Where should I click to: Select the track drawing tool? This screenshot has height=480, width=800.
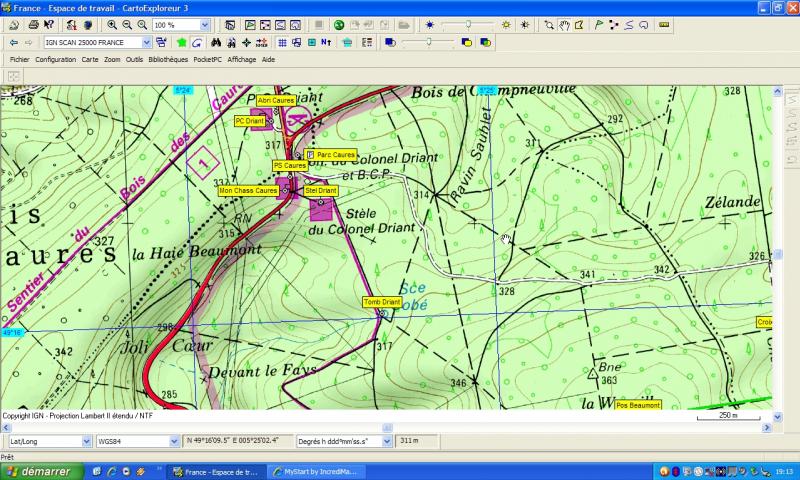point(629,24)
